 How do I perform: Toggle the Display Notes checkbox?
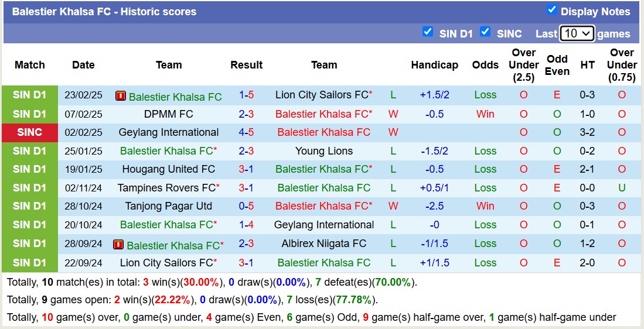click(x=551, y=9)
